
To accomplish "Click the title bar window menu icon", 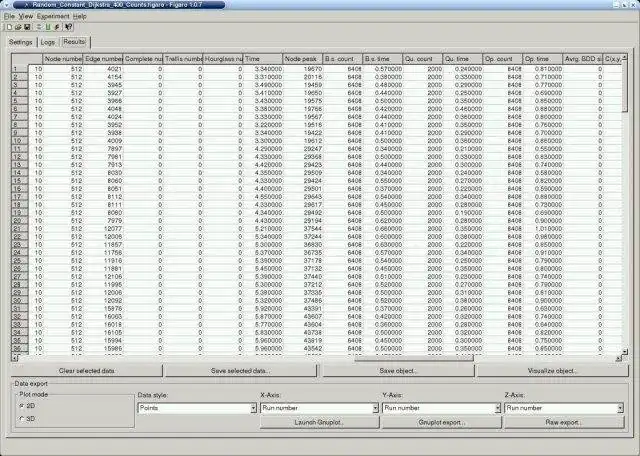I will pyautogui.click(x=6, y=5).
